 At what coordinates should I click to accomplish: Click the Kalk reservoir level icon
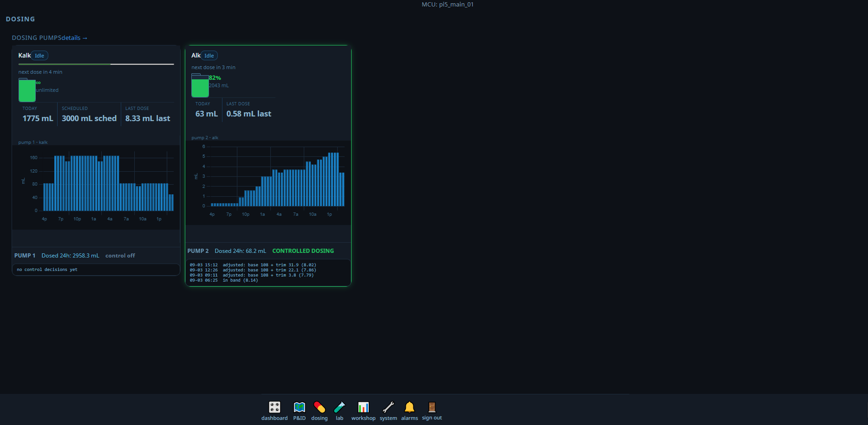[27, 90]
